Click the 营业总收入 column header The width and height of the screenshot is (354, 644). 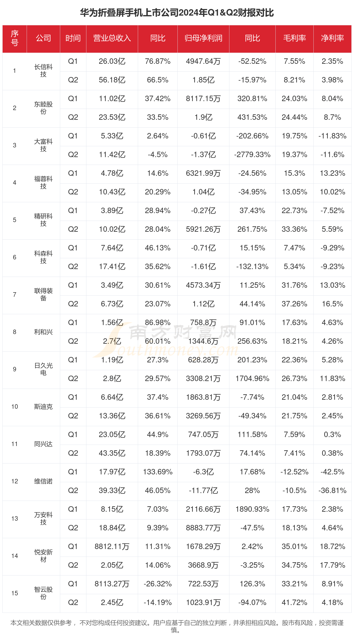[x=112, y=38]
